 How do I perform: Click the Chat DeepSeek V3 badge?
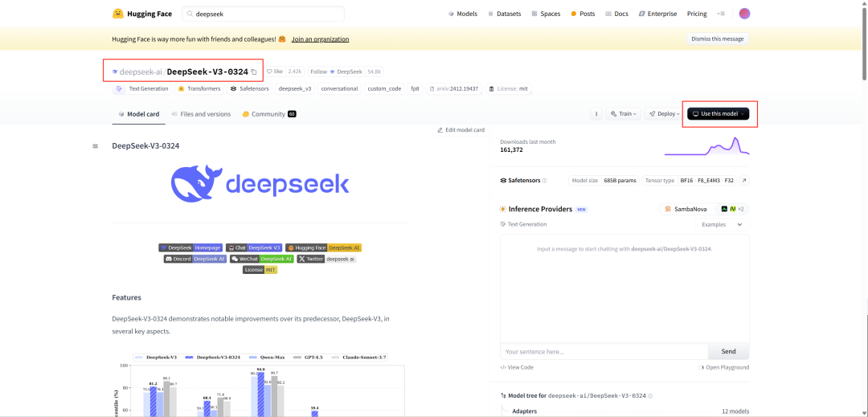coord(254,247)
